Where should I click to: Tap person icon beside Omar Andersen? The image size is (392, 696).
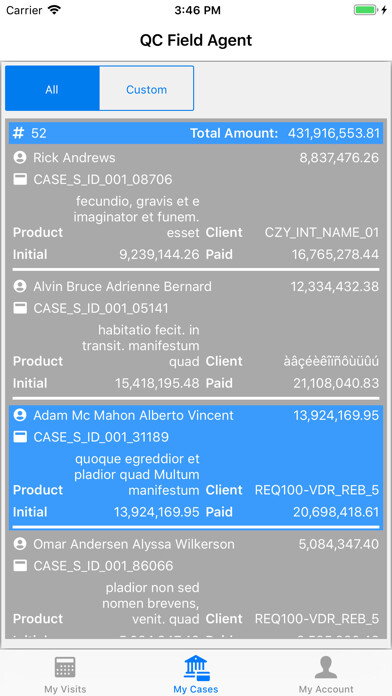pyautogui.click(x=20, y=544)
